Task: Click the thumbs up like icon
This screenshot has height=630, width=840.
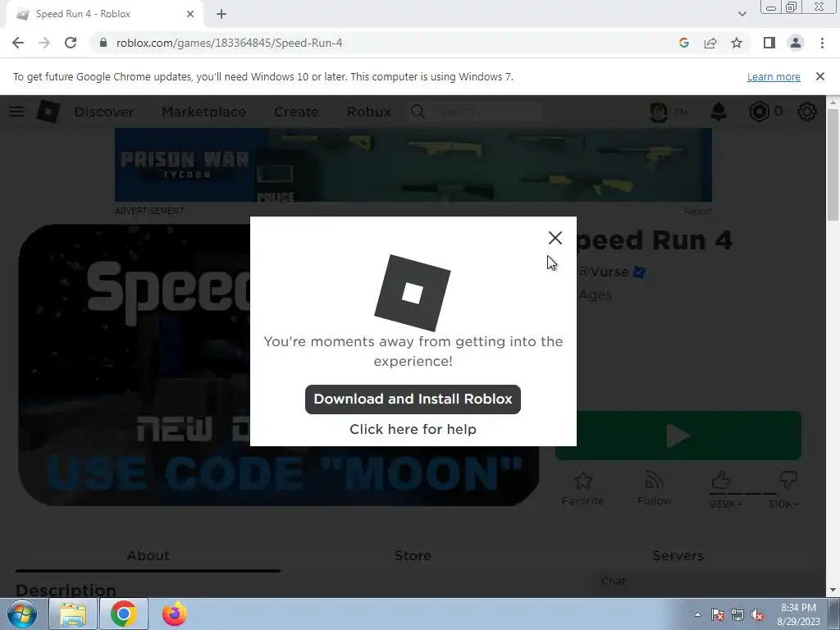Action: pos(721,480)
